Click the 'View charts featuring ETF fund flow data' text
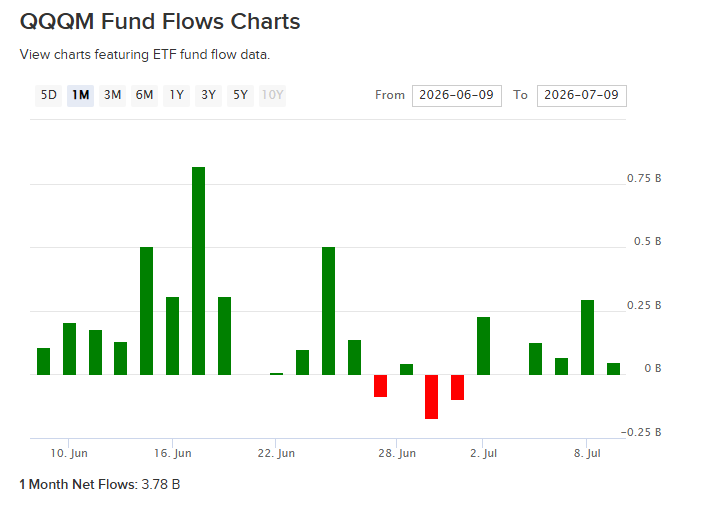Screen dimensions: 720x509 pyautogui.click(x=145, y=55)
